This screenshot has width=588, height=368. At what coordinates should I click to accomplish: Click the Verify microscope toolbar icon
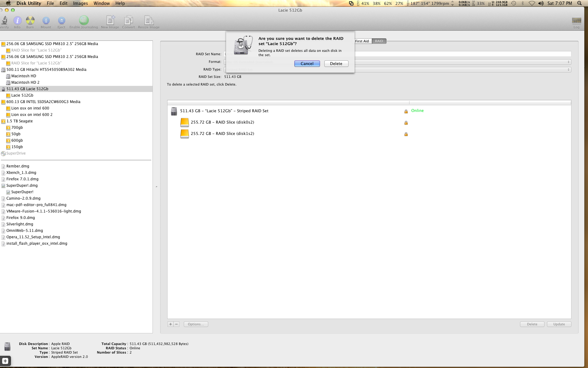click(4, 20)
